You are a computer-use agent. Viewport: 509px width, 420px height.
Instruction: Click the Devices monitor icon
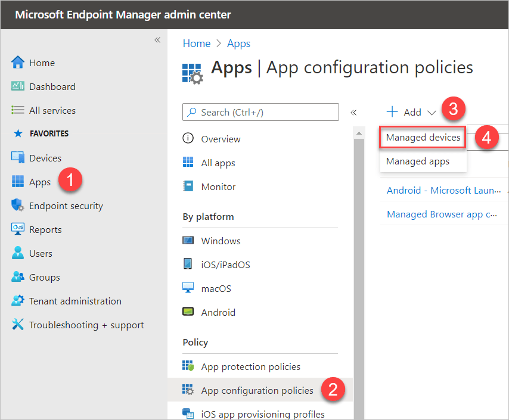(x=17, y=157)
